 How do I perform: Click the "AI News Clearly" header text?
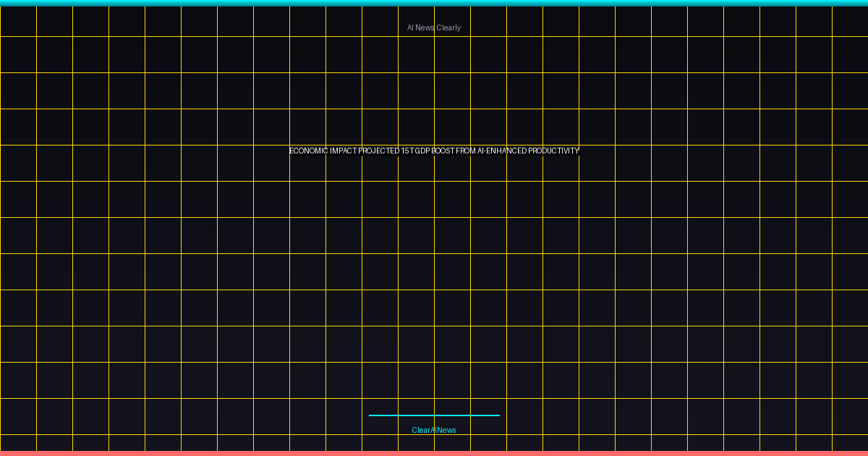click(x=434, y=28)
